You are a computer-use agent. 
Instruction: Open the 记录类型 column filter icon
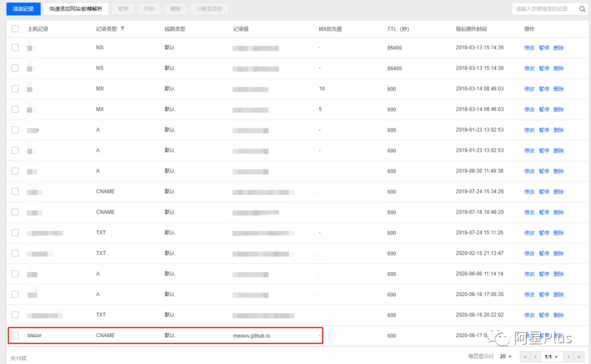(x=123, y=28)
